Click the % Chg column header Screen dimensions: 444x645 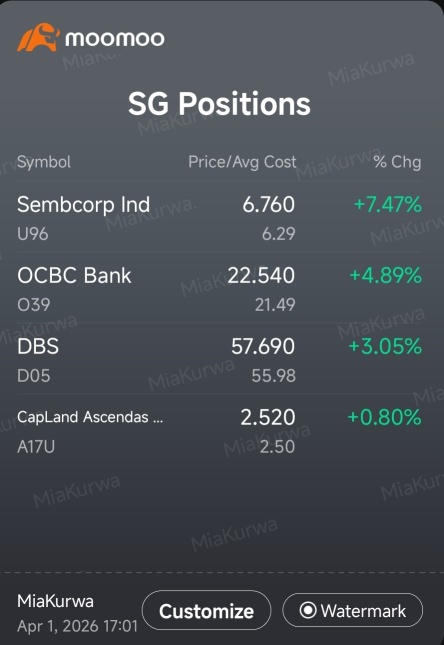click(397, 162)
